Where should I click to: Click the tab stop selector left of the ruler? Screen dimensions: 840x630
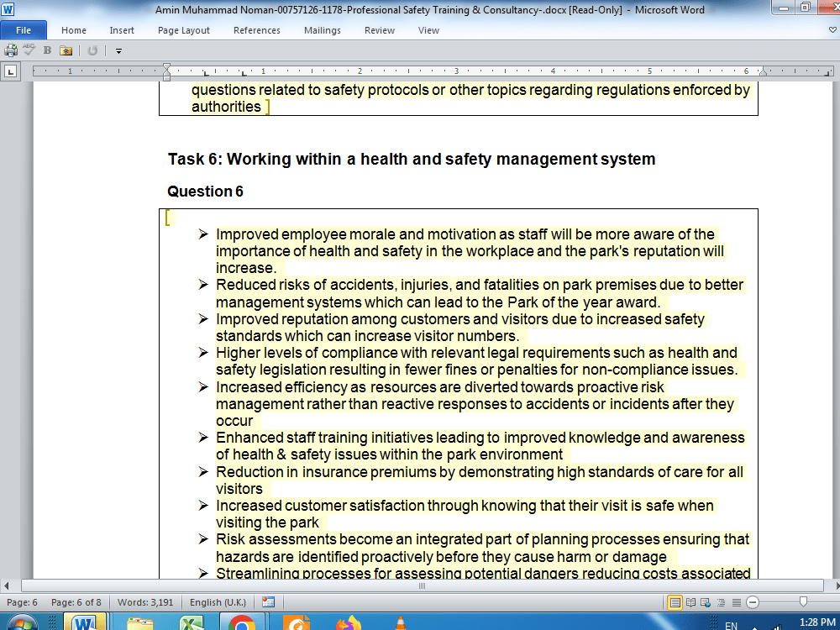[11, 71]
